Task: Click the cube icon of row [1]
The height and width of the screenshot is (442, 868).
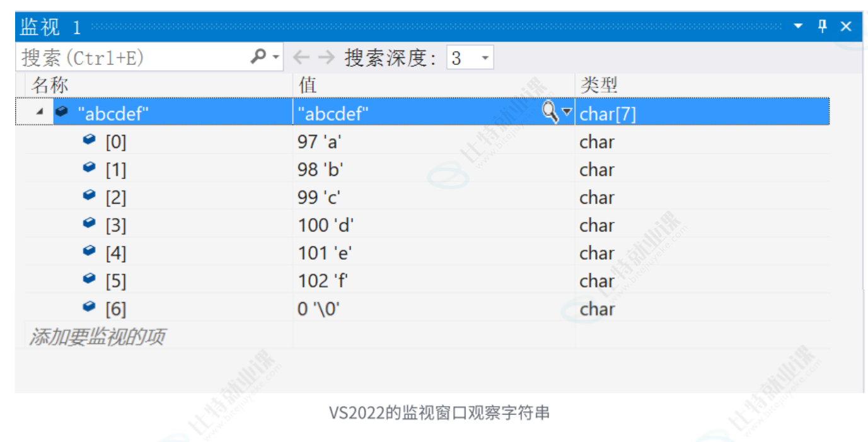Action: [x=90, y=167]
